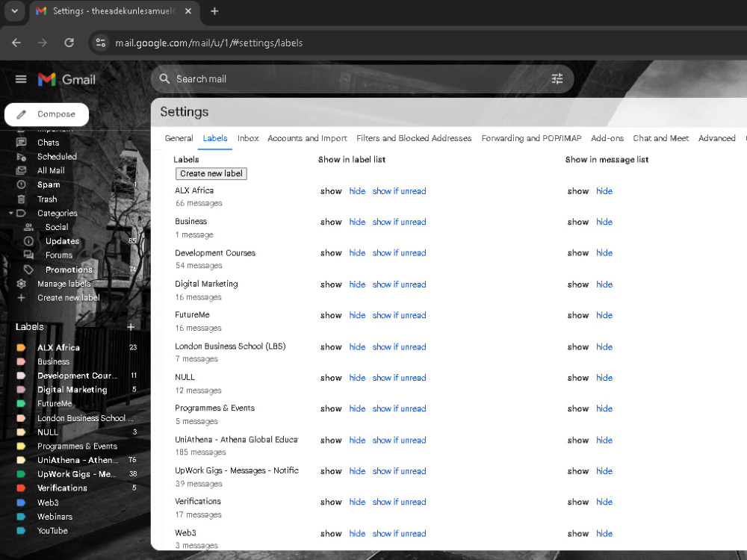Click the All Mail sidebar icon
The image size is (747, 560).
coord(21,170)
